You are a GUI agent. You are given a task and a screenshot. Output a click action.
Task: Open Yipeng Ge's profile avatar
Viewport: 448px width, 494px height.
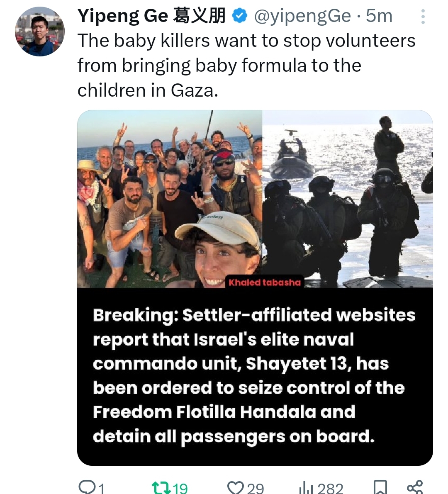(40, 32)
